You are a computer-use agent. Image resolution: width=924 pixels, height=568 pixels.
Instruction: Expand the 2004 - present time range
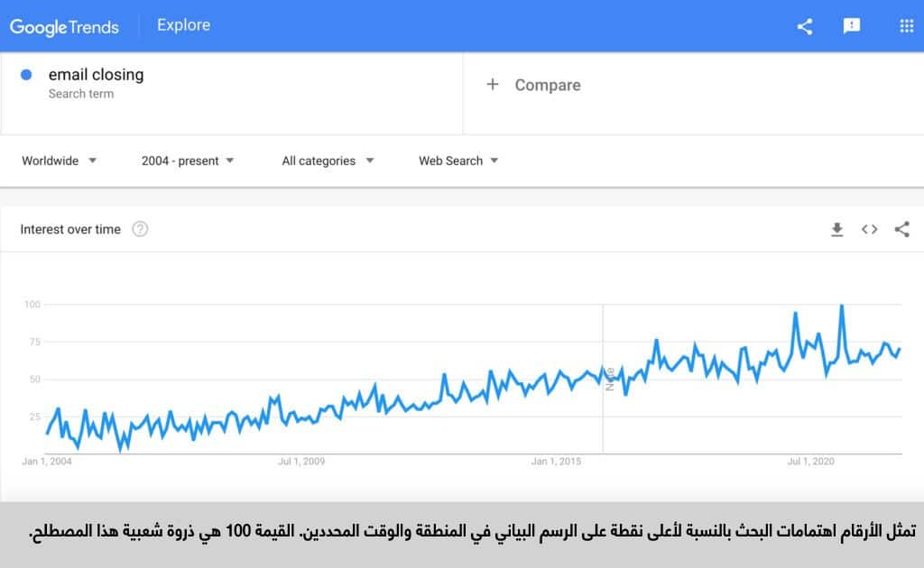pos(188,160)
